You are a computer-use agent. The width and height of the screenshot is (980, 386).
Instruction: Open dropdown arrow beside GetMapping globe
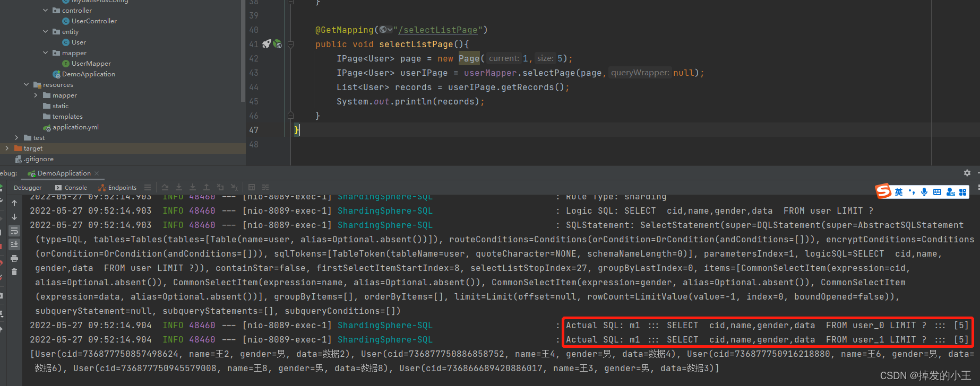[390, 30]
